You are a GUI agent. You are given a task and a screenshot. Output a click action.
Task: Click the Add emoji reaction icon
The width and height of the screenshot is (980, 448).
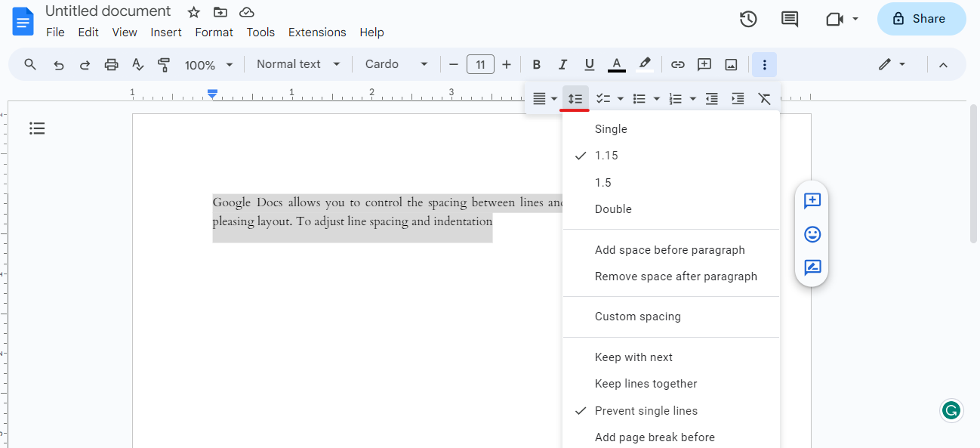pos(812,234)
